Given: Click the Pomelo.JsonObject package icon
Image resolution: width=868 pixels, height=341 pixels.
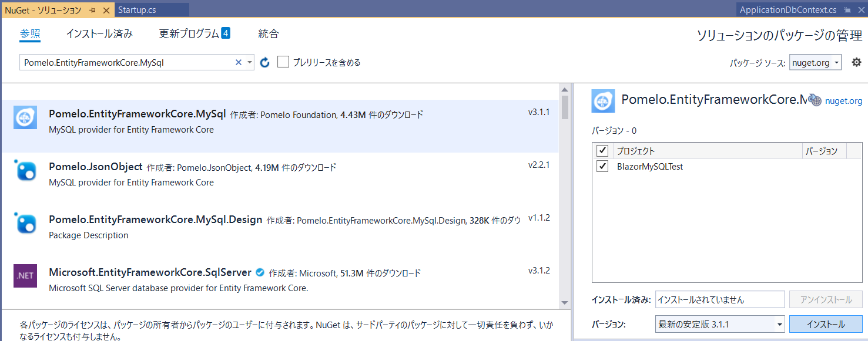Looking at the screenshot, I should pyautogui.click(x=25, y=169).
